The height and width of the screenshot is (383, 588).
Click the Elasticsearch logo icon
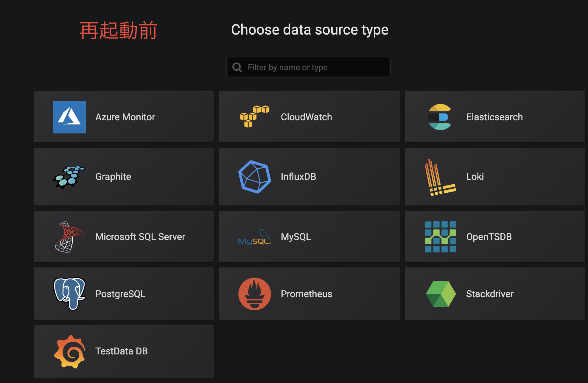pyautogui.click(x=440, y=117)
